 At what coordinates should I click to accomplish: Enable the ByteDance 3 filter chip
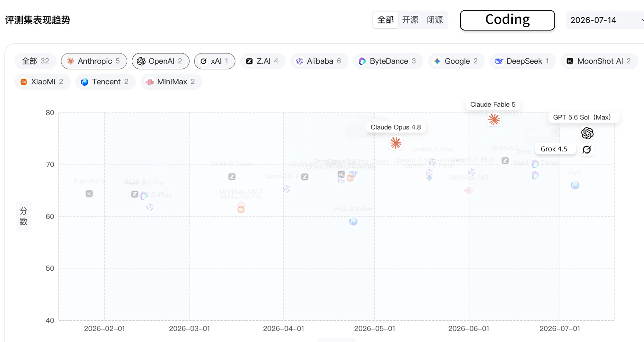click(x=388, y=61)
